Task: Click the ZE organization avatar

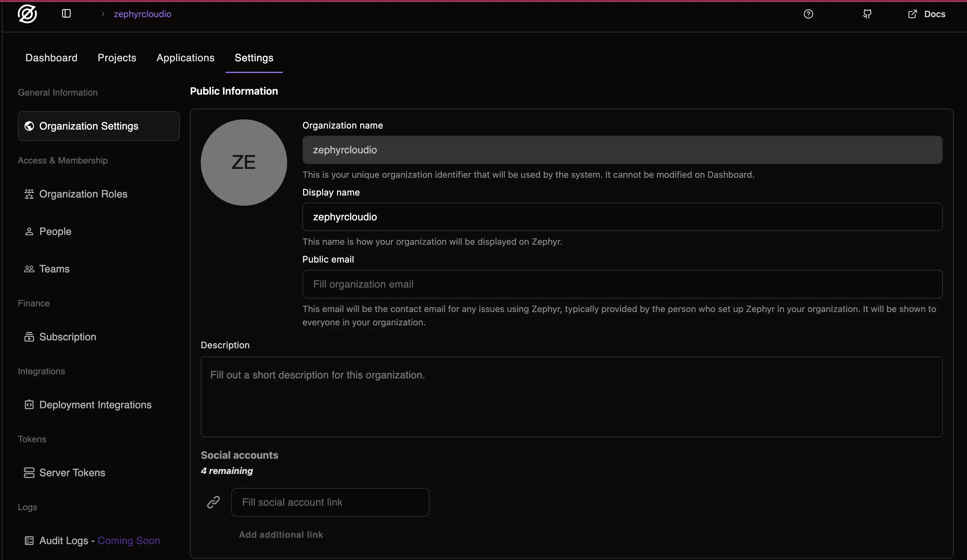Action: (243, 162)
